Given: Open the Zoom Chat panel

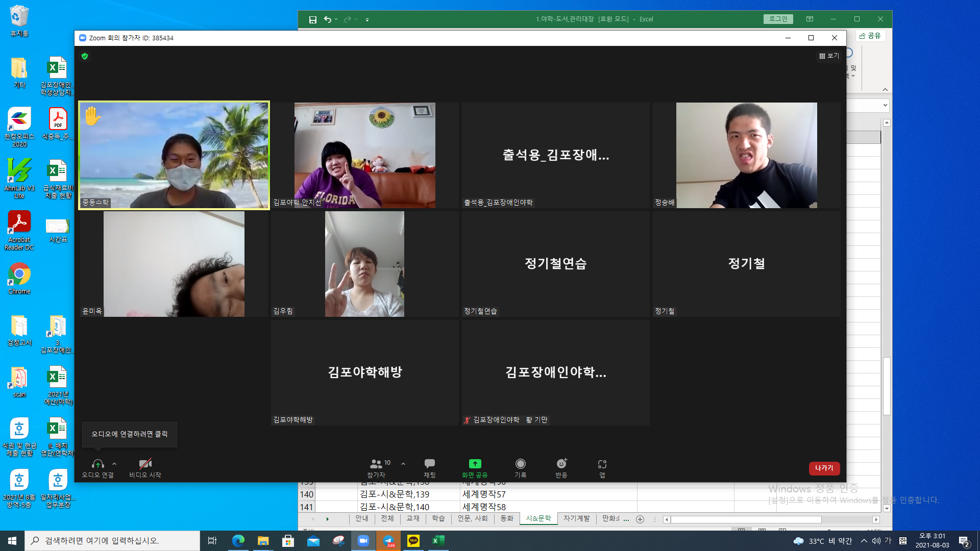Looking at the screenshot, I should [429, 467].
